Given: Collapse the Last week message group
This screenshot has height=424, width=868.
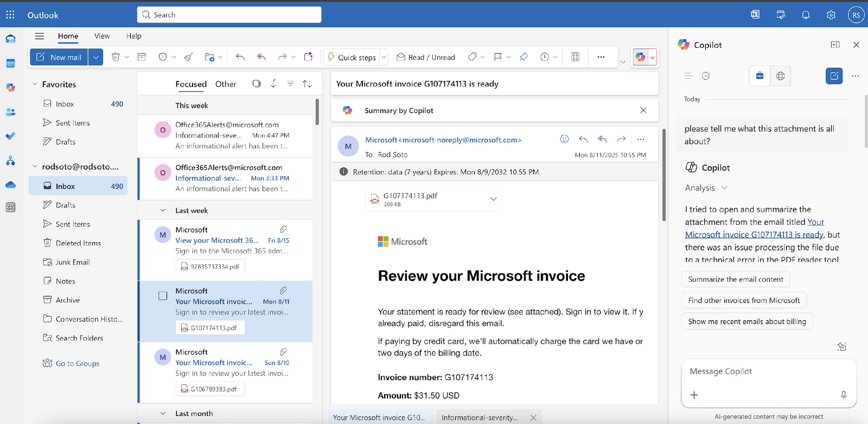Looking at the screenshot, I should pyautogui.click(x=163, y=210).
